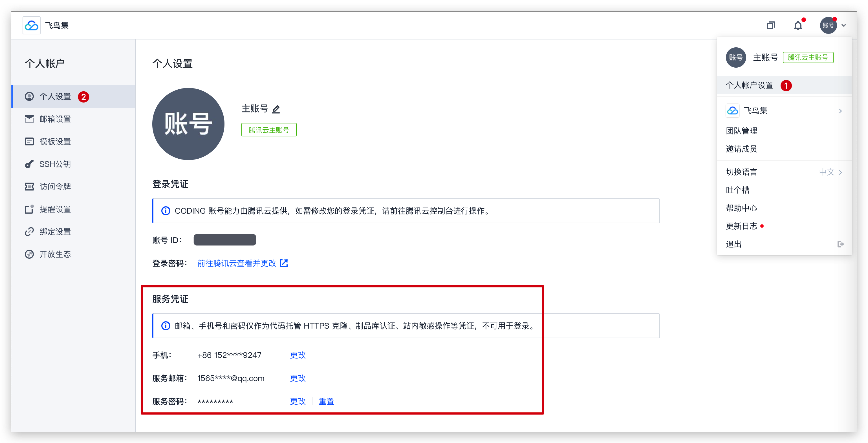Click the 开放生态 globe icon in the sidebar
Screen dimensions: 868x443
pyautogui.click(x=29, y=254)
